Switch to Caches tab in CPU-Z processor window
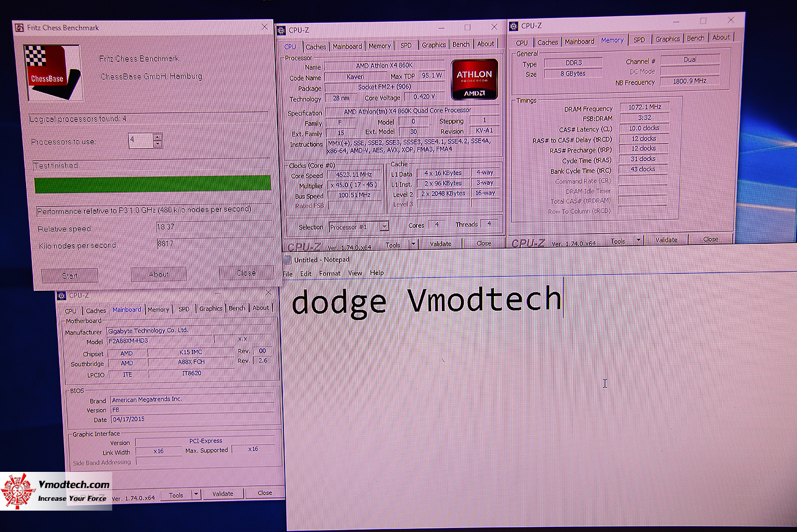This screenshot has width=797, height=532. [x=316, y=47]
